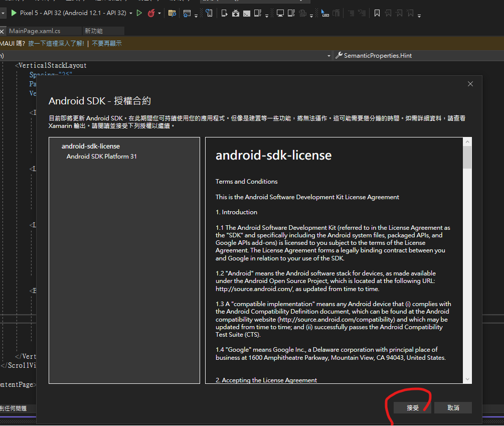Image resolution: width=504 pixels, height=426 pixels.
Task: Click the license text scrollbar thumb
Action: [467, 157]
